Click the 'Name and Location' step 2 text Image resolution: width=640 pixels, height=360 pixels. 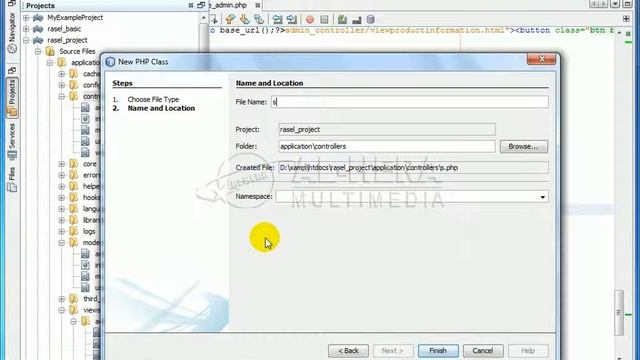click(161, 108)
